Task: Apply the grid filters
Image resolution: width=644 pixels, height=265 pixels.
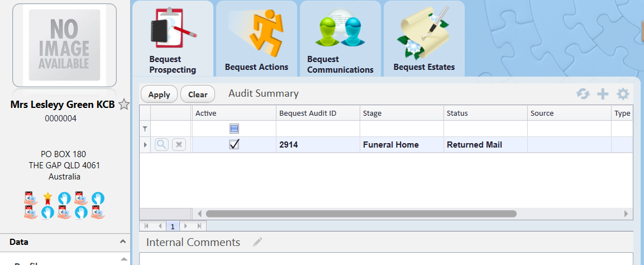Action: (x=159, y=94)
